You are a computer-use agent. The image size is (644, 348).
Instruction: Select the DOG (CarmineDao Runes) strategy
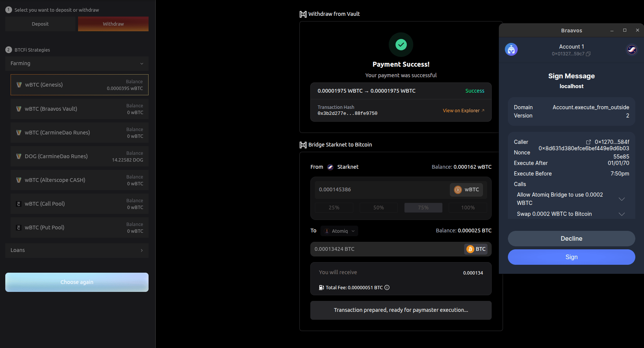point(80,156)
